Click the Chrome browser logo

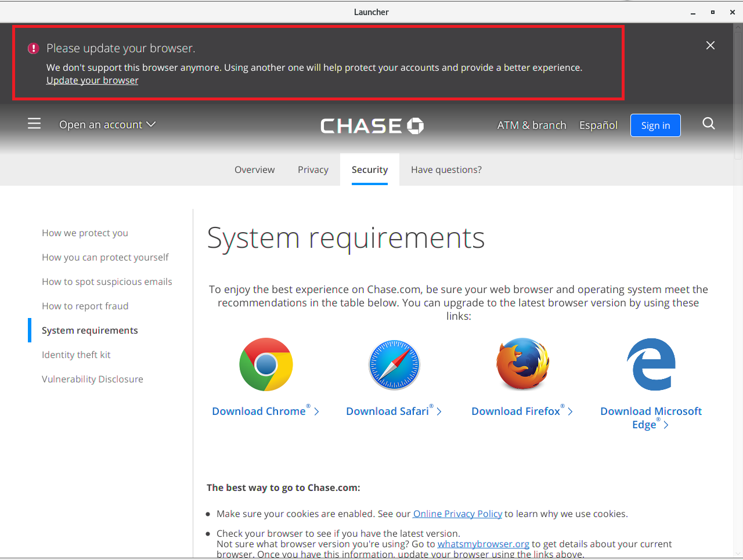pos(266,364)
